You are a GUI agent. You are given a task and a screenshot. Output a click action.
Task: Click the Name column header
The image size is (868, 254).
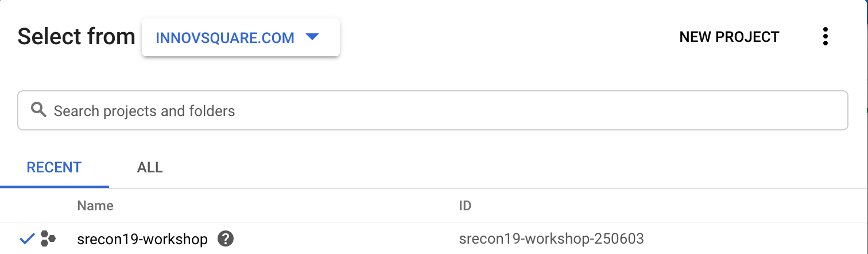tap(95, 205)
